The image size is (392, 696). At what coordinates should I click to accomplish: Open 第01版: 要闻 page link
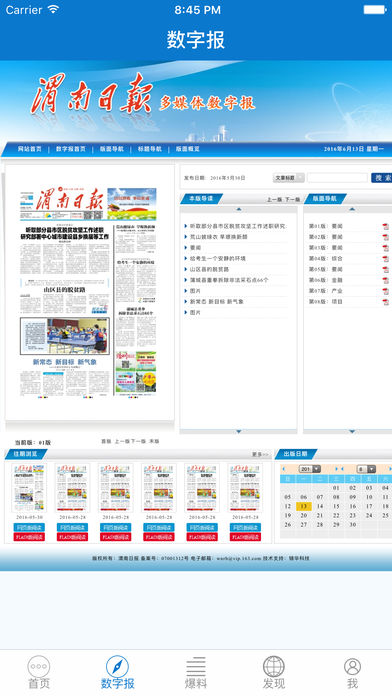[326, 226]
